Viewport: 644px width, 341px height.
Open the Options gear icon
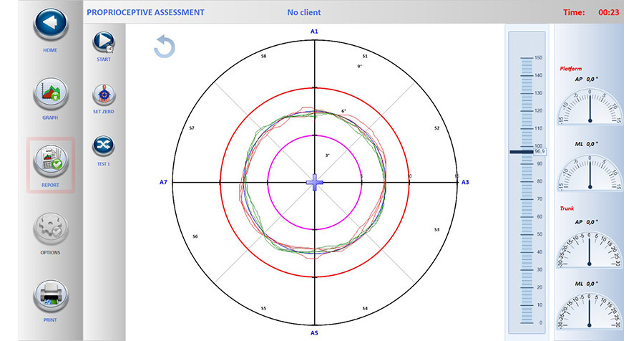pyautogui.click(x=50, y=228)
